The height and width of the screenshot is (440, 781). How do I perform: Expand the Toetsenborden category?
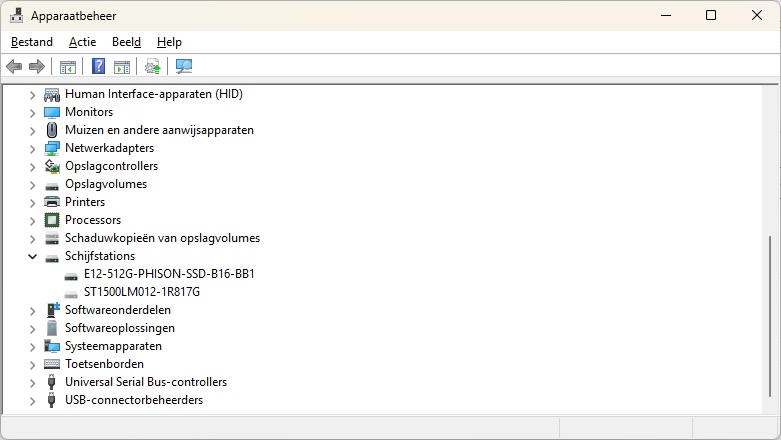32,365
